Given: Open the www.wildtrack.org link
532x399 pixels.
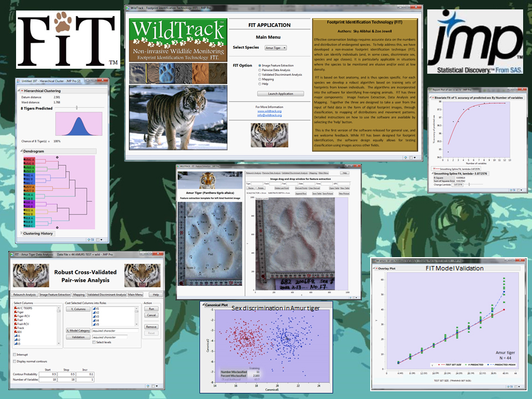Looking at the screenshot, I should coord(269,111).
